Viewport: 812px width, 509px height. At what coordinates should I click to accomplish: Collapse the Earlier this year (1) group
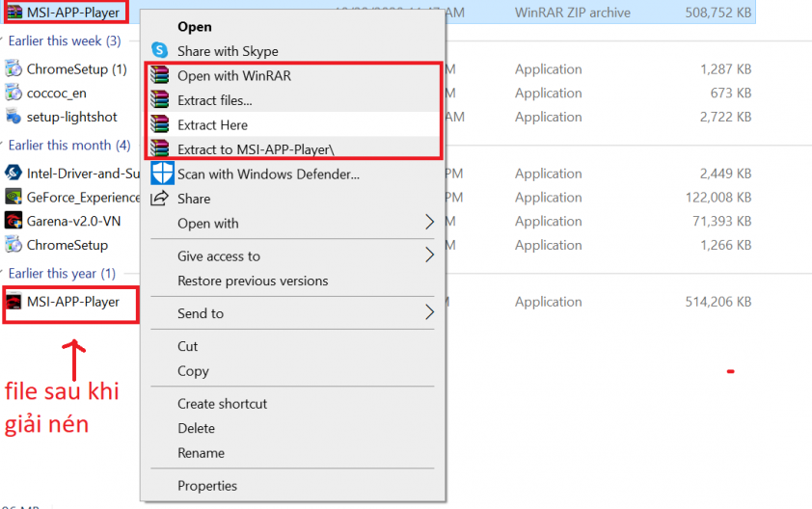(x=2, y=273)
